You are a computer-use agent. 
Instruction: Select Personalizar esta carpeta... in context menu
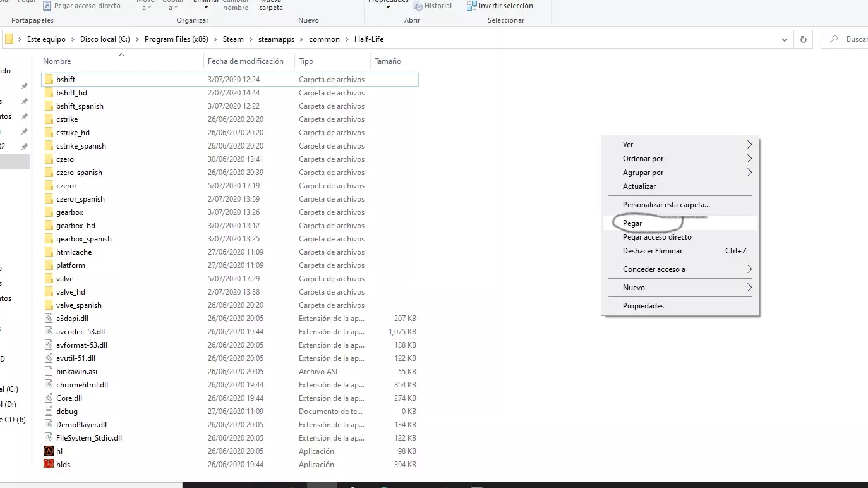680,205
